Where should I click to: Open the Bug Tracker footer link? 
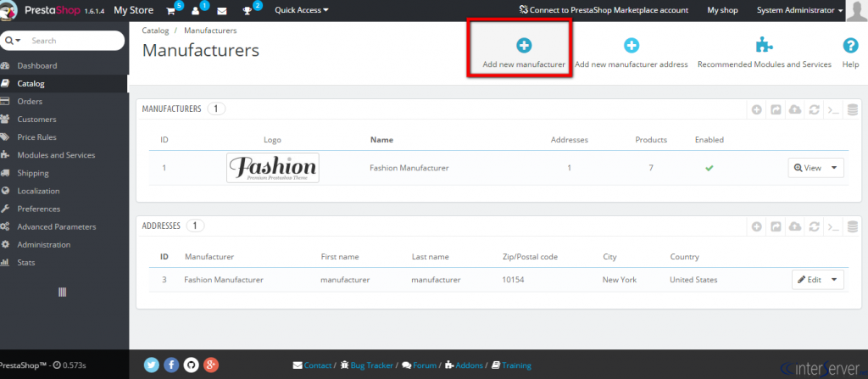[366, 365]
